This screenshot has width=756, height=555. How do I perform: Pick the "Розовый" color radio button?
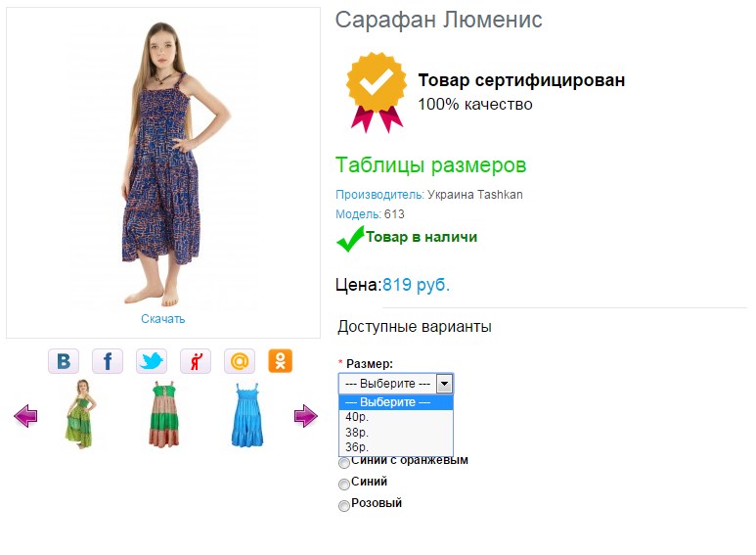pos(343,506)
